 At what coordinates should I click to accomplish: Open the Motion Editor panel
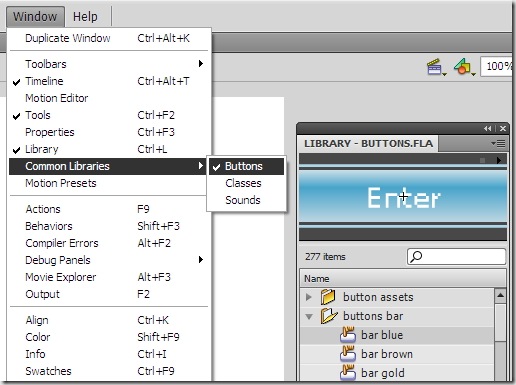[x=109, y=98]
